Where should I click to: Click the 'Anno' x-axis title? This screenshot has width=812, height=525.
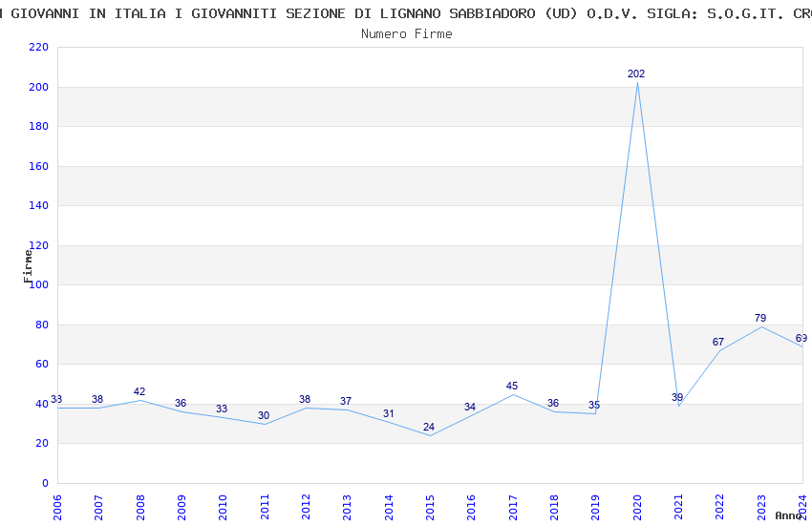pos(788,515)
